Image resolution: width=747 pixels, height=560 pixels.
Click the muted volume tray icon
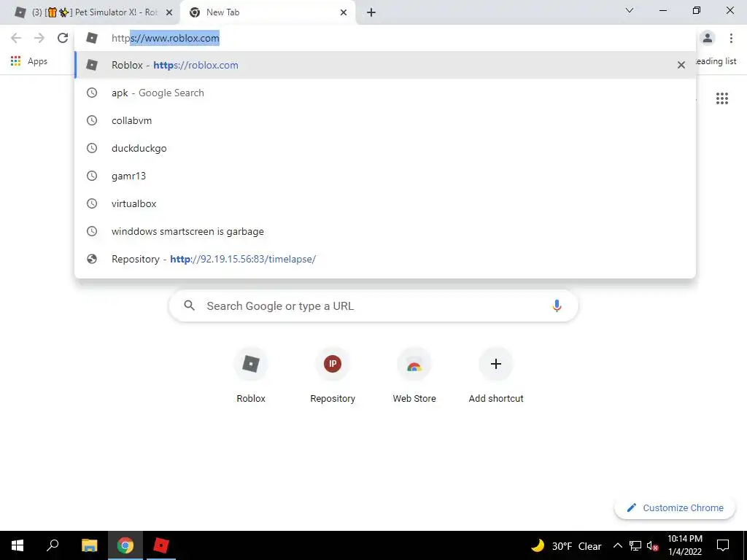click(652, 545)
